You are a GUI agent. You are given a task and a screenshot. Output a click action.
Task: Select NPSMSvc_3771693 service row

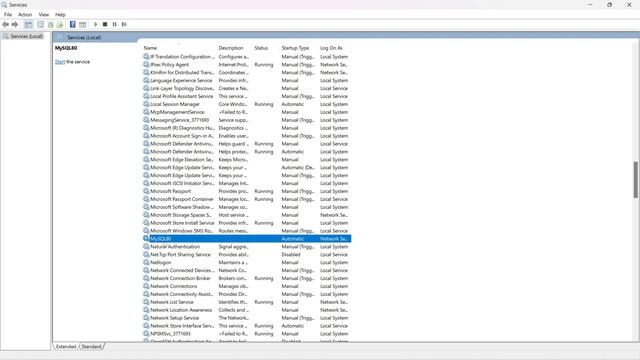[x=247, y=334]
